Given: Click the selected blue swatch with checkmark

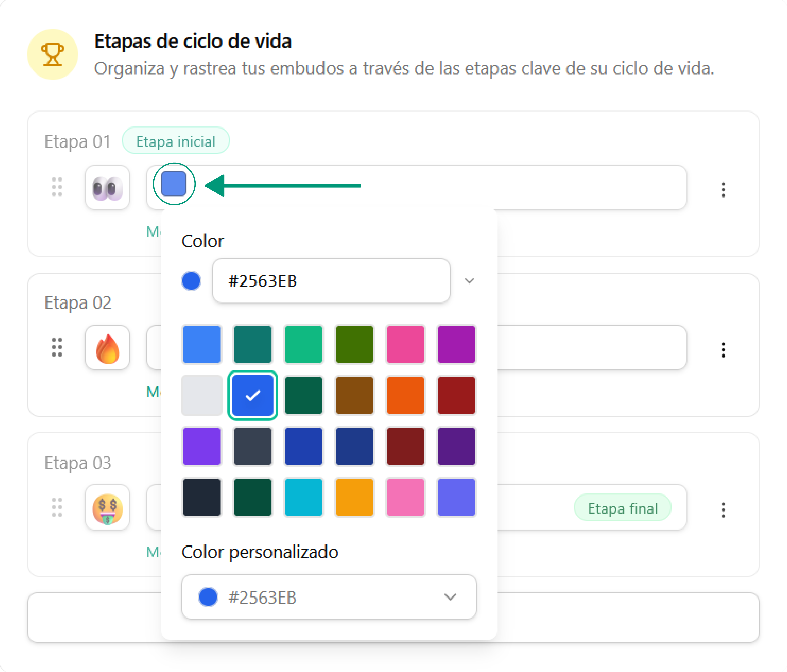Looking at the screenshot, I should tap(253, 395).
